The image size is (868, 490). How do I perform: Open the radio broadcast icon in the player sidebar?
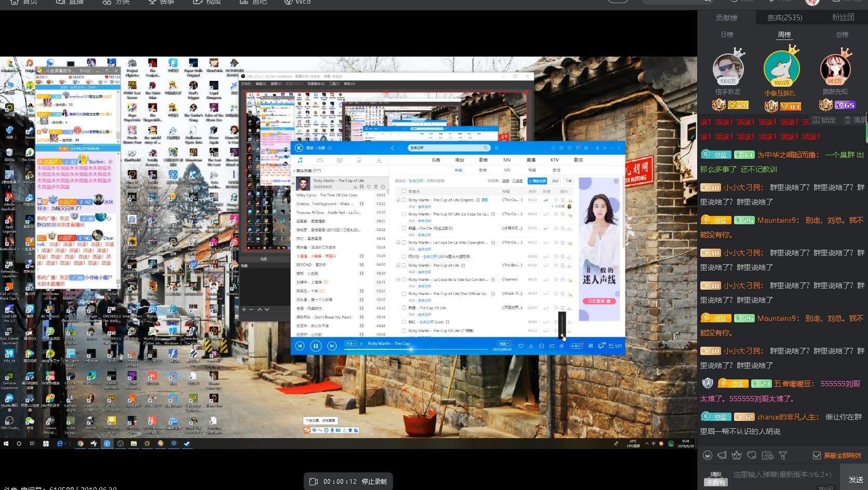point(340,160)
